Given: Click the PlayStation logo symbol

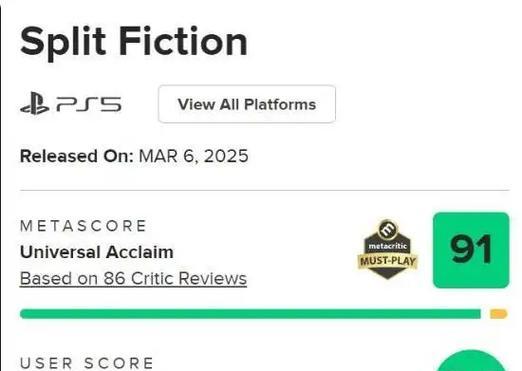Looking at the screenshot, I should click(35, 104).
